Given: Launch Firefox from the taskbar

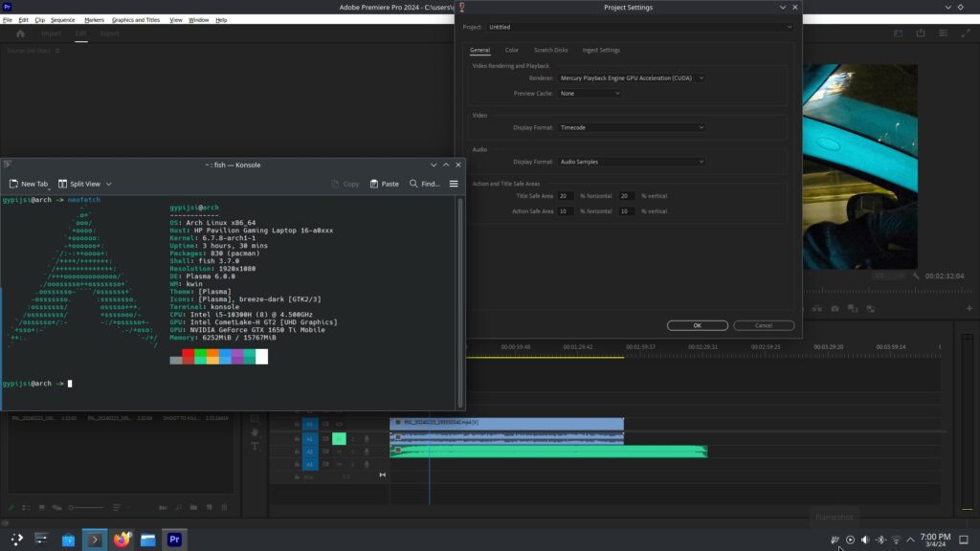Looking at the screenshot, I should pos(122,539).
